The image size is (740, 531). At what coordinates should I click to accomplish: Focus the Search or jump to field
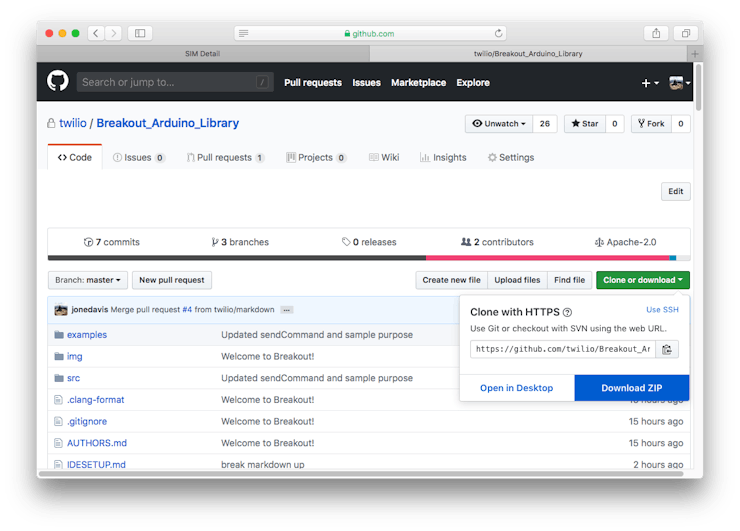(175, 82)
